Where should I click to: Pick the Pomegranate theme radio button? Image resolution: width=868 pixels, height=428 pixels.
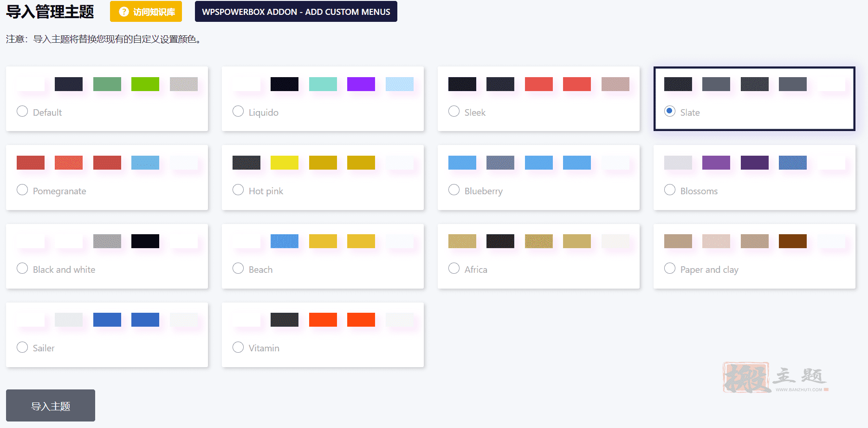[22, 190]
